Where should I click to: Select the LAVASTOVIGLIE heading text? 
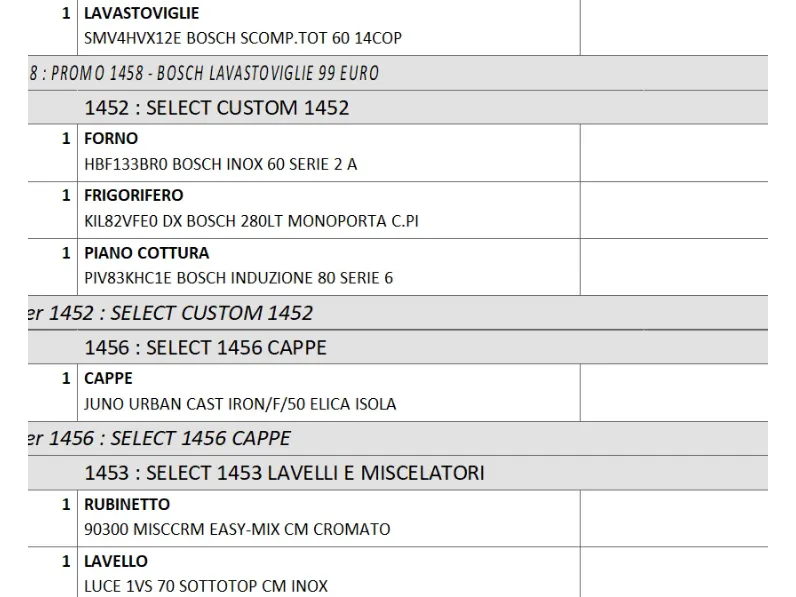(x=142, y=13)
